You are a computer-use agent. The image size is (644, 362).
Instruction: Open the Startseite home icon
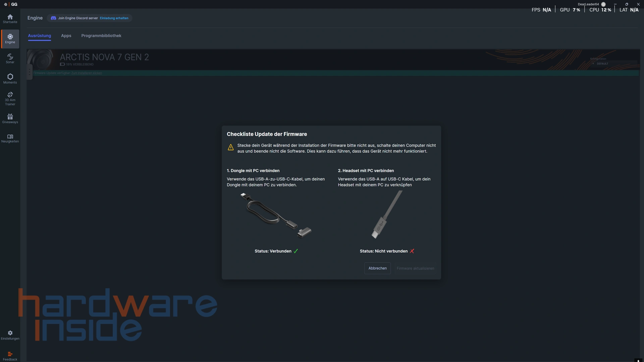10,18
